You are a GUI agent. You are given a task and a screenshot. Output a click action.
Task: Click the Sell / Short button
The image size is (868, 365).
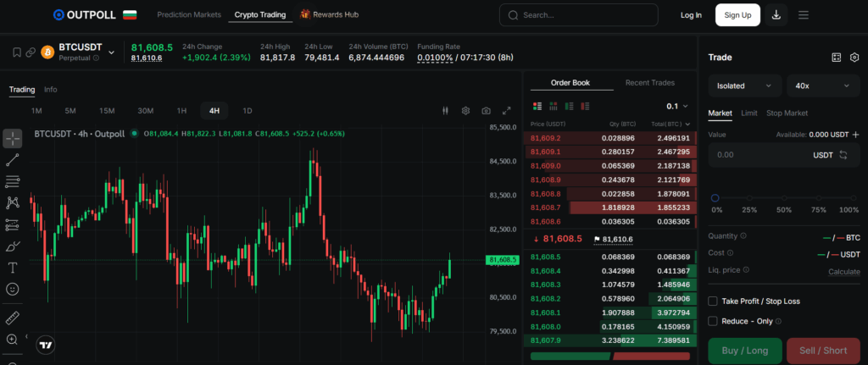click(822, 351)
